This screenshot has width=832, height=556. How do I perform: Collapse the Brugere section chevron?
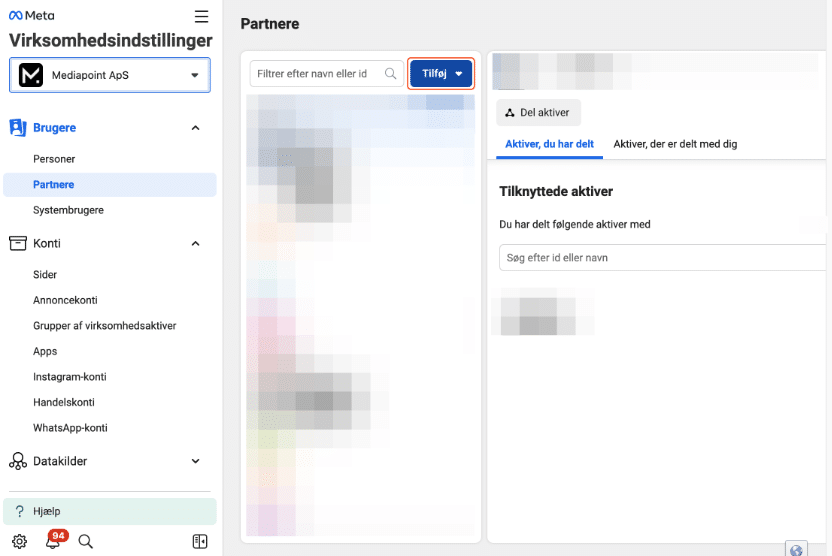195,128
